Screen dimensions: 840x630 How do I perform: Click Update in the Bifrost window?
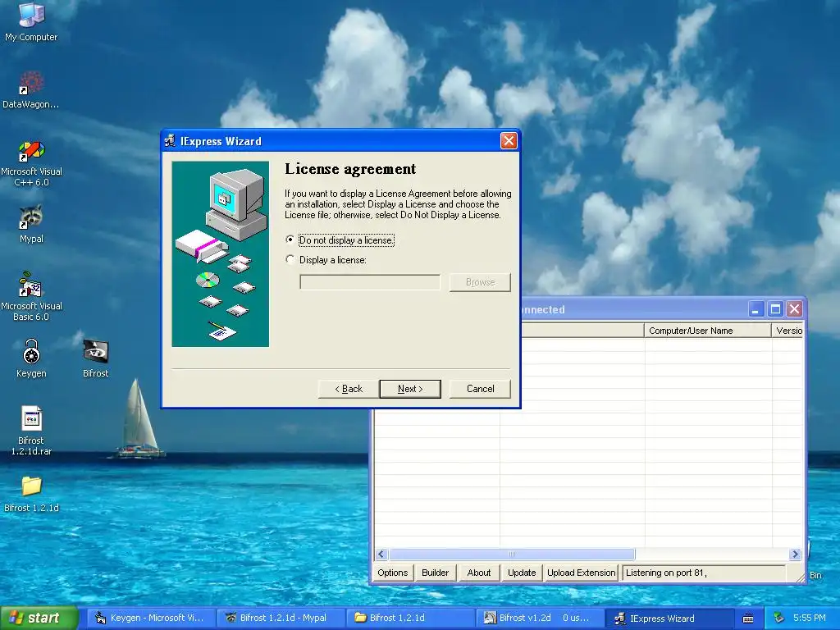tap(522, 573)
